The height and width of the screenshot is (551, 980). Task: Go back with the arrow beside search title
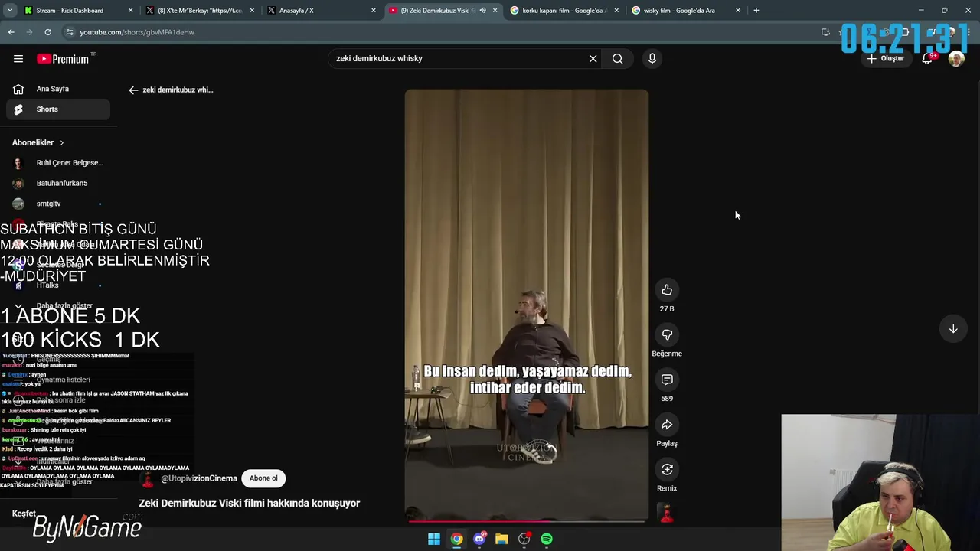[133, 90]
